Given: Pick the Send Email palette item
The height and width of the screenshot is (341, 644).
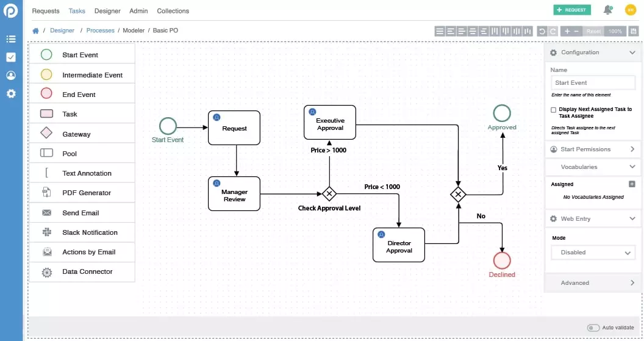Looking at the screenshot, I should pyautogui.click(x=82, y=213).
